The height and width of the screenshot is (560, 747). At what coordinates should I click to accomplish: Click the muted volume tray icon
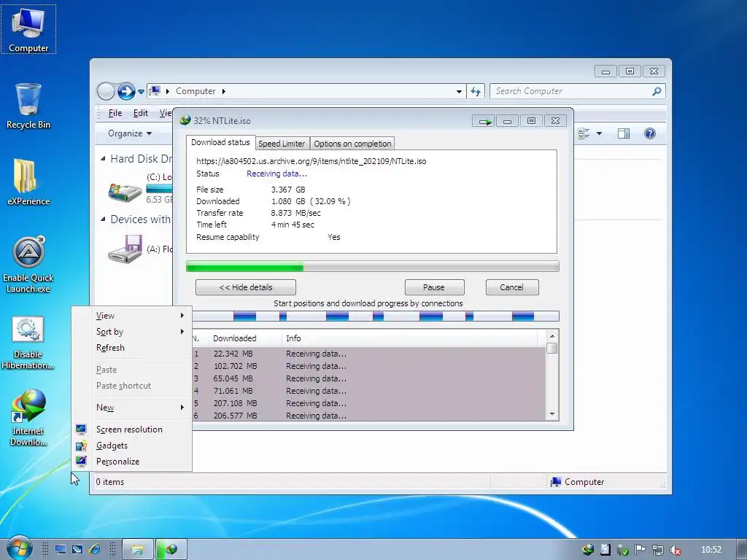[675, 550]
